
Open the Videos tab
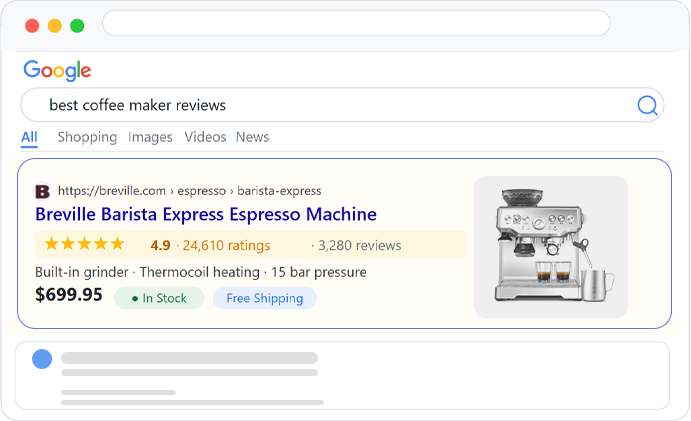tap(205, 137)
